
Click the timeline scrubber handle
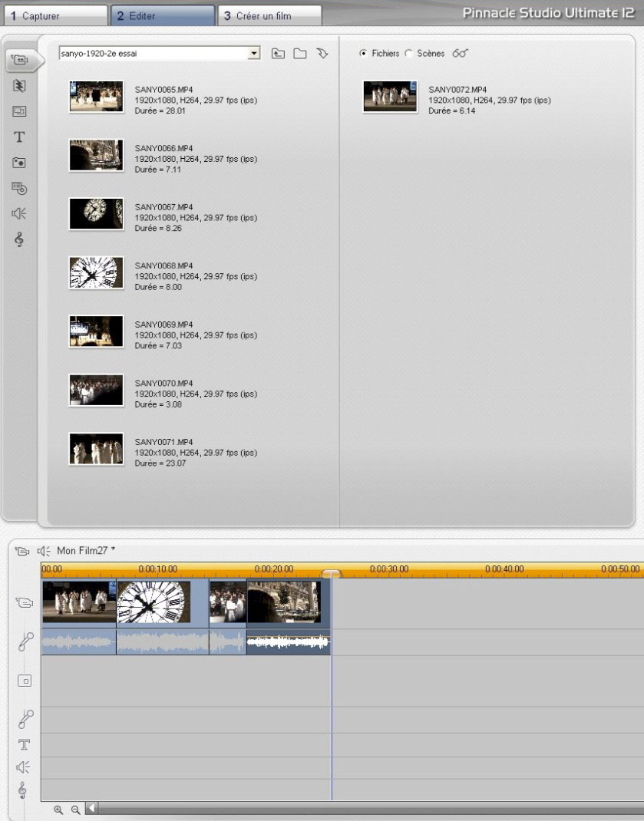[x=332, y=574]
